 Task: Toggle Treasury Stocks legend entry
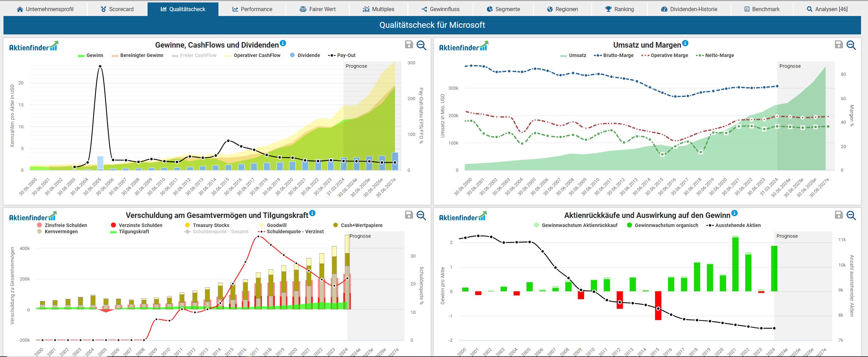tap(207, 225)
